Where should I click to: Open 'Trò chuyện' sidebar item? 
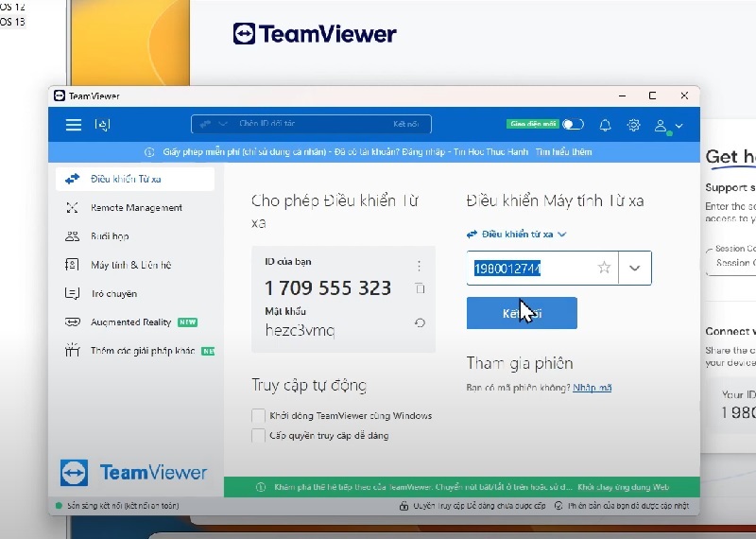135,293
